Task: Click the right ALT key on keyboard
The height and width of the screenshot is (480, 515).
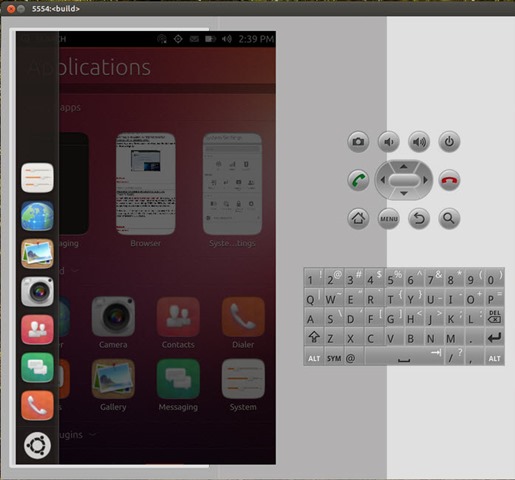Action: 494,357
